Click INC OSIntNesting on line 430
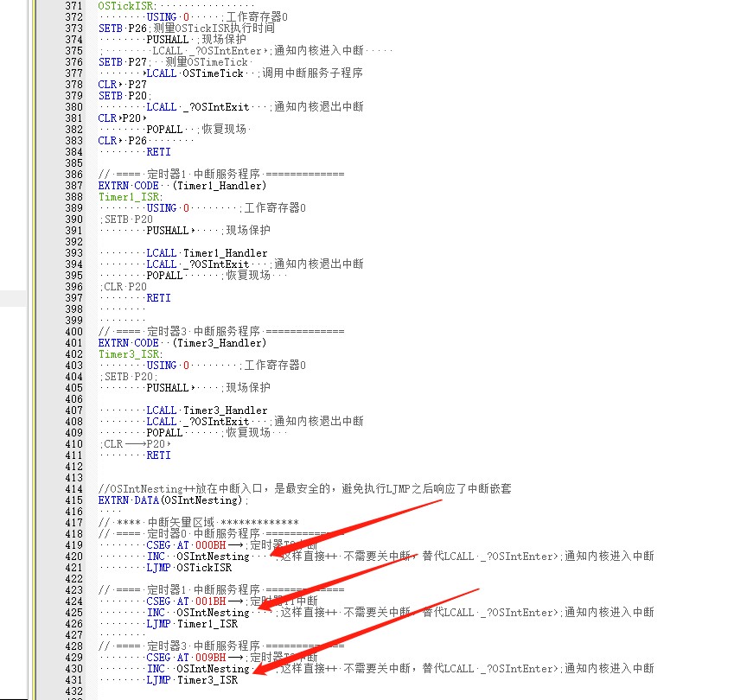Image resolution: width=734 pixels, height=700 pixels. click(x=198, y=669)
